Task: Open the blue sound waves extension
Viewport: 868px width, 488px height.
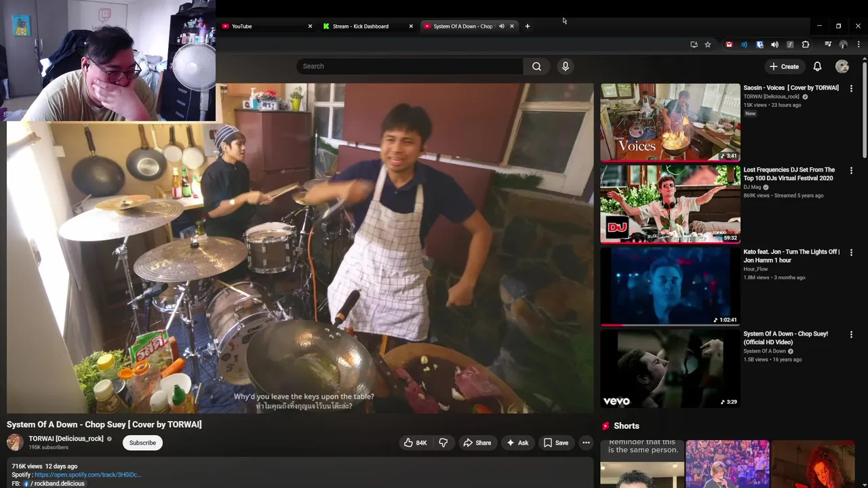Action: pos(744,45)
